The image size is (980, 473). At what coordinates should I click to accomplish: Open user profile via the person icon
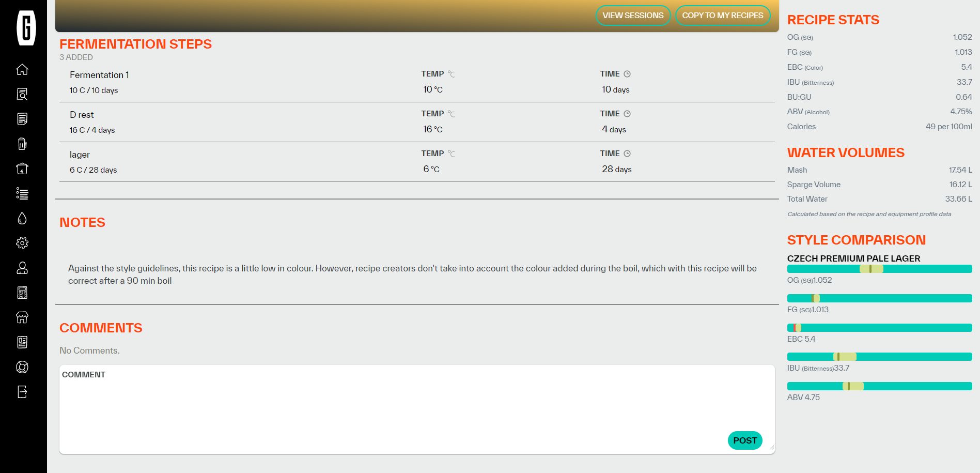coord(22,268)
